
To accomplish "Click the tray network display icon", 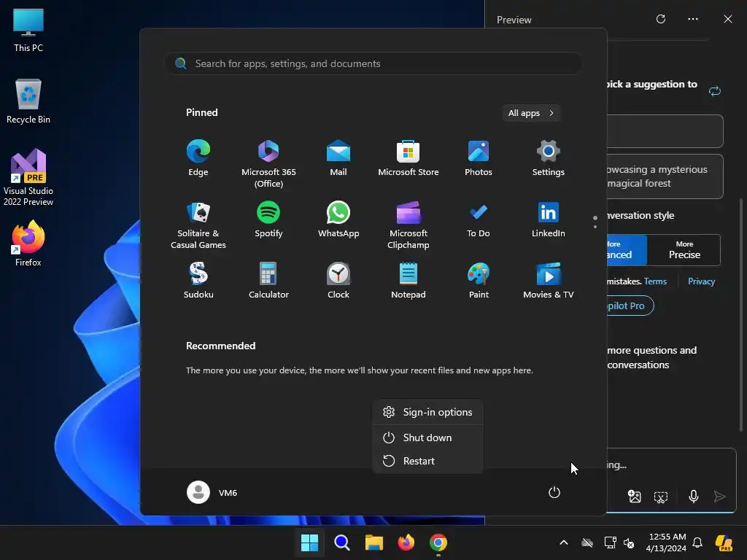I will 610,542.
